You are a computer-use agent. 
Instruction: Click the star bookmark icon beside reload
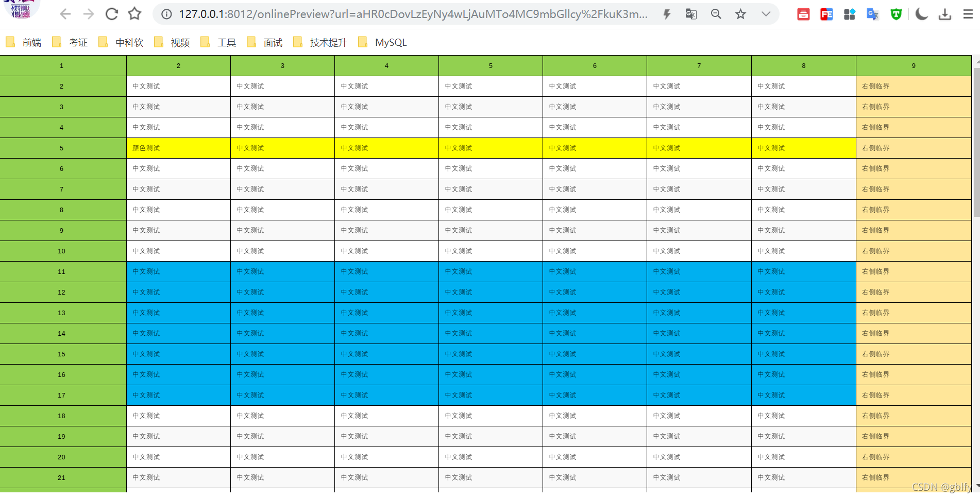tap(134, 14)
